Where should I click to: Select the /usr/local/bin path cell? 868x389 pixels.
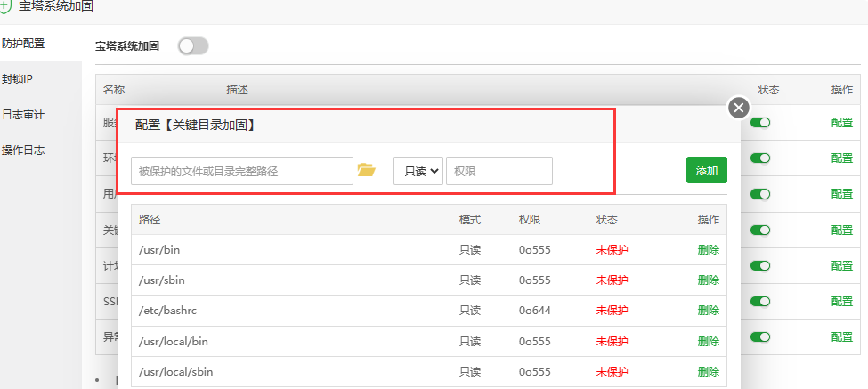pyautogui.click(x=174, y=342)
